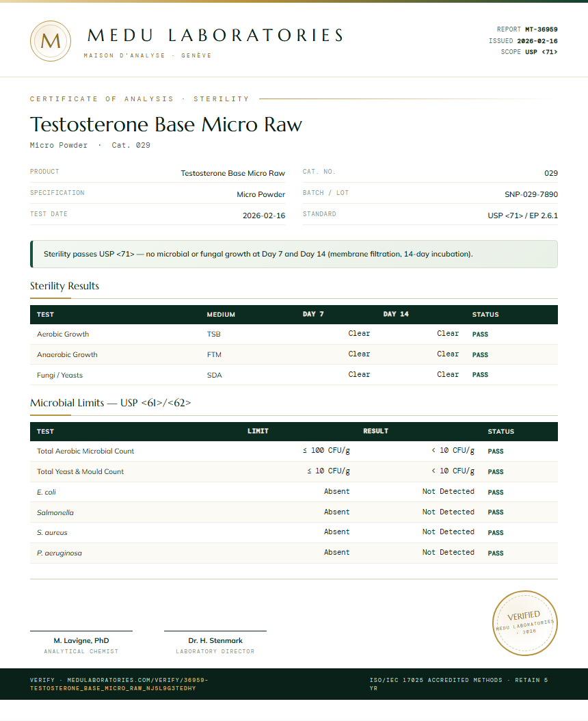Click issued date 2026-02-16 in header

pos(537,41)
